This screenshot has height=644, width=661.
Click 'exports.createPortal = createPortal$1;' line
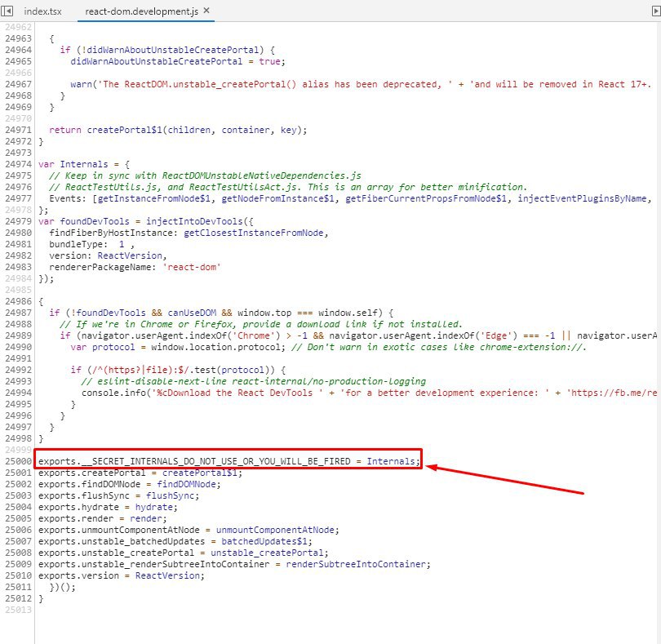click(x=140, y=473)
